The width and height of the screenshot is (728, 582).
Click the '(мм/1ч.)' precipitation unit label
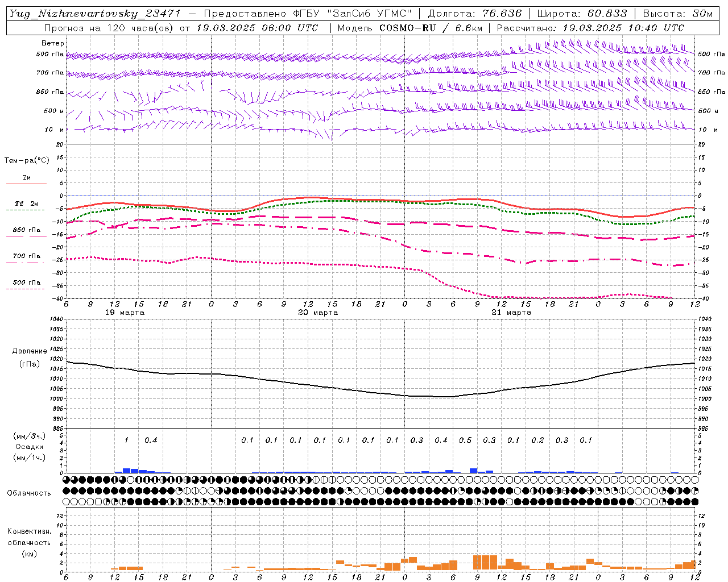click(28, 458)
